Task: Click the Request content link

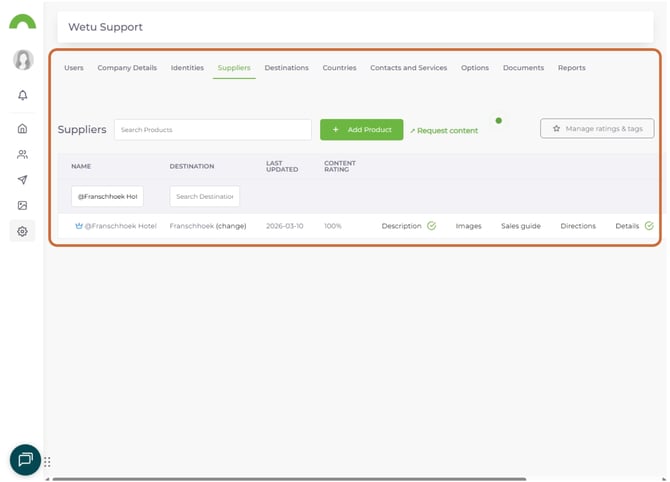Action: [444, 130]
